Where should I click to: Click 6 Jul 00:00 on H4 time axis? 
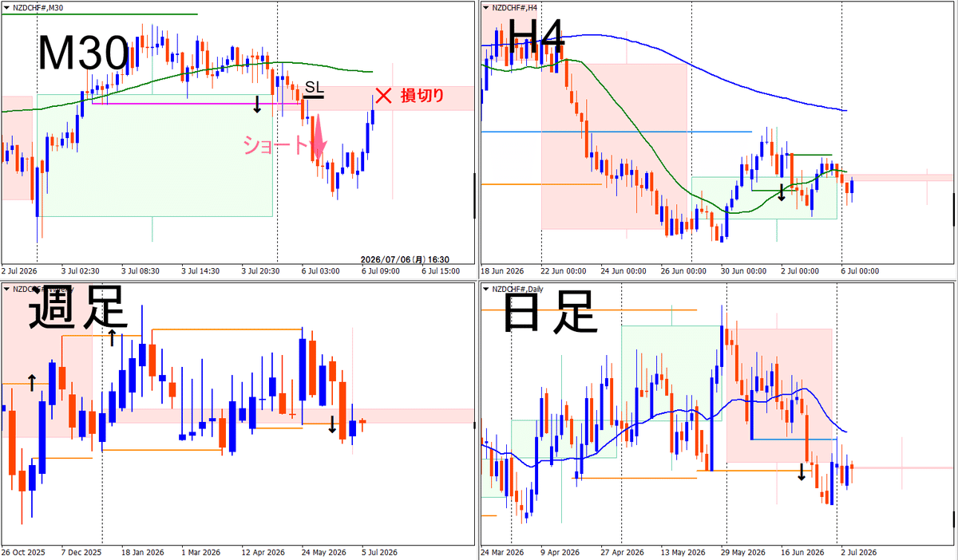861,271
